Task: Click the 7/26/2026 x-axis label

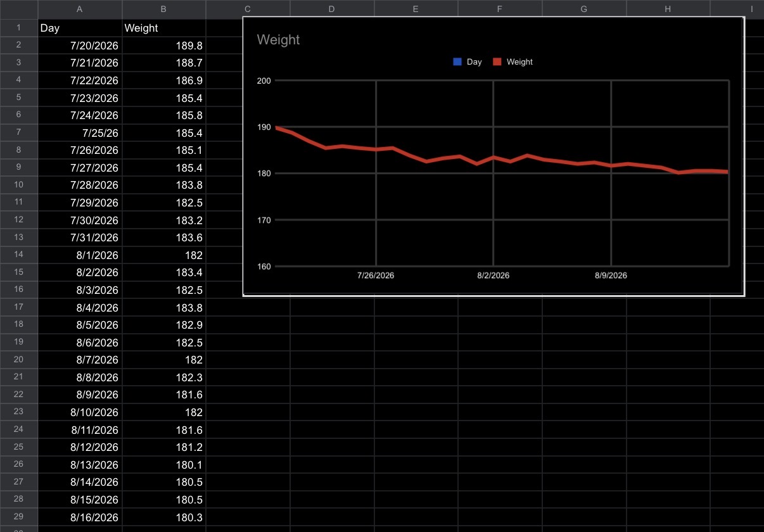Action: 376,275
